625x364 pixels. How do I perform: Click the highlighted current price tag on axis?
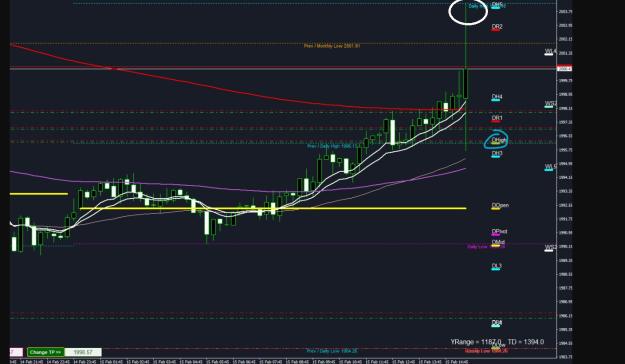tap(564, 69)
